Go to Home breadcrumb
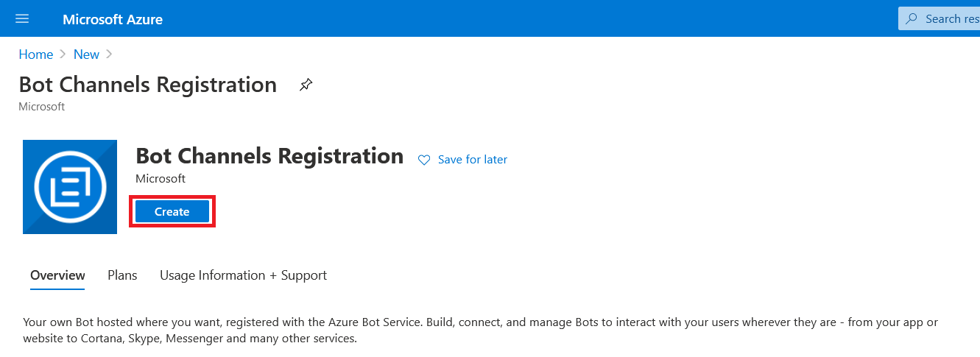980x357 pixels. tap(36, 54)
